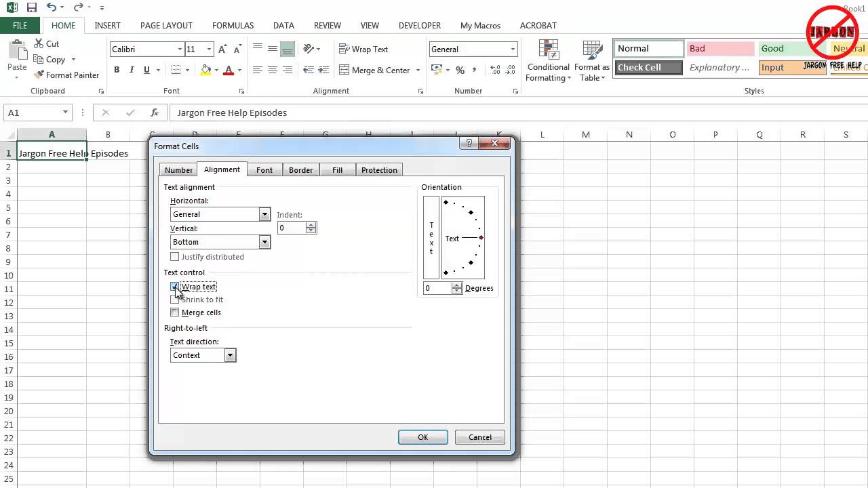Click the Format Painter brush icon

[39, 75]
